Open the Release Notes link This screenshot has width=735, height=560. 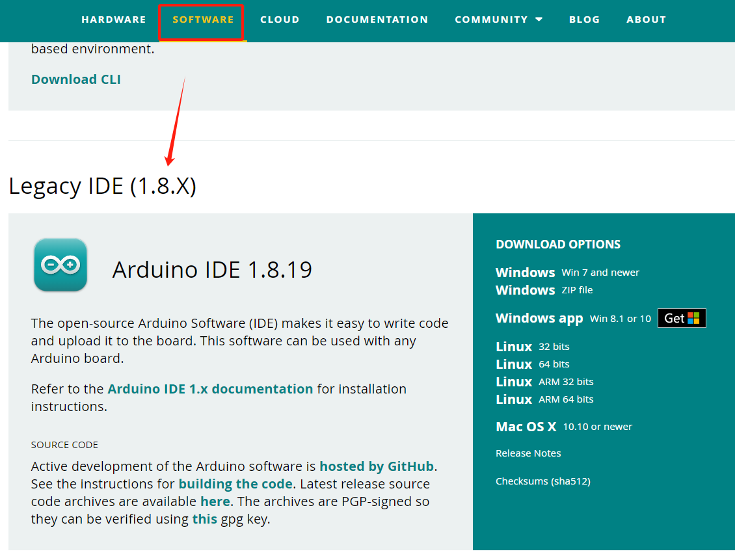pyautogui.click(x=528, y=453)
